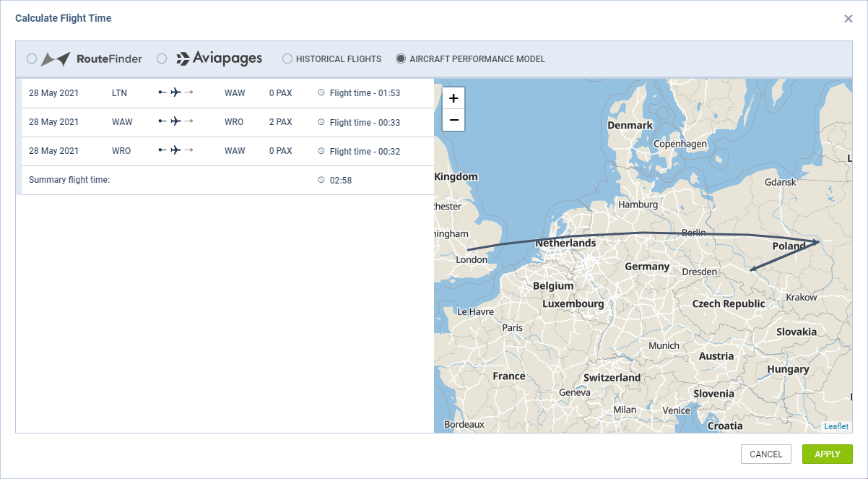868x479 pixels.
Task: Click the plane icon in WRO to WAW row
Action: point(175,150)
